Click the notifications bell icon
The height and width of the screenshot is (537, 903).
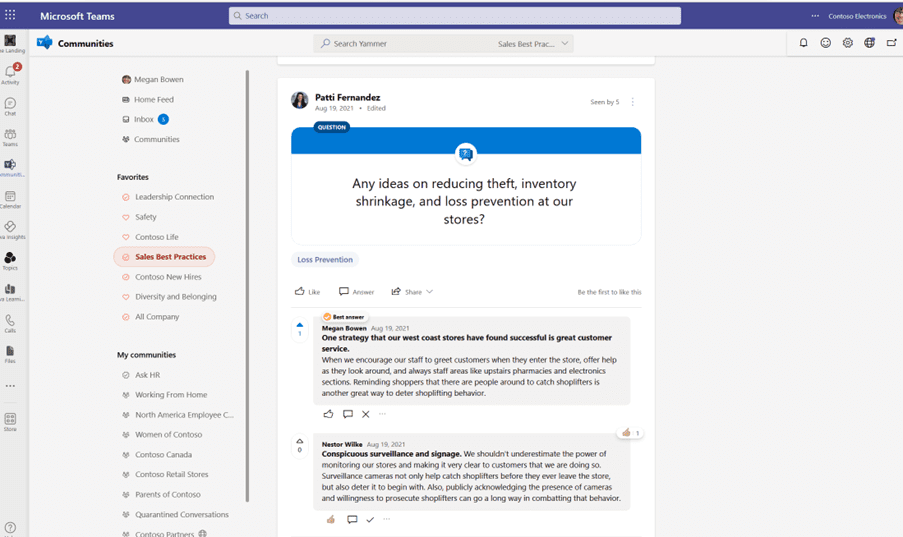pos(803,43)
